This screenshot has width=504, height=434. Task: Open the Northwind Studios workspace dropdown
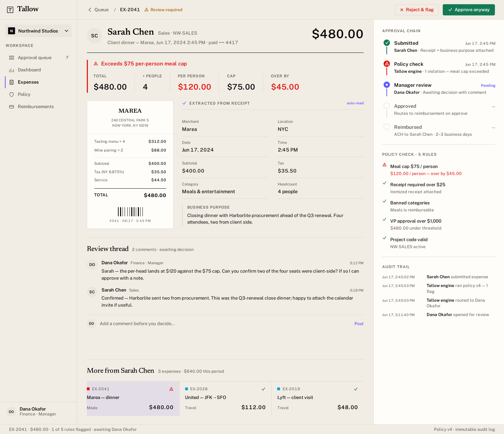tap(38, 31)
